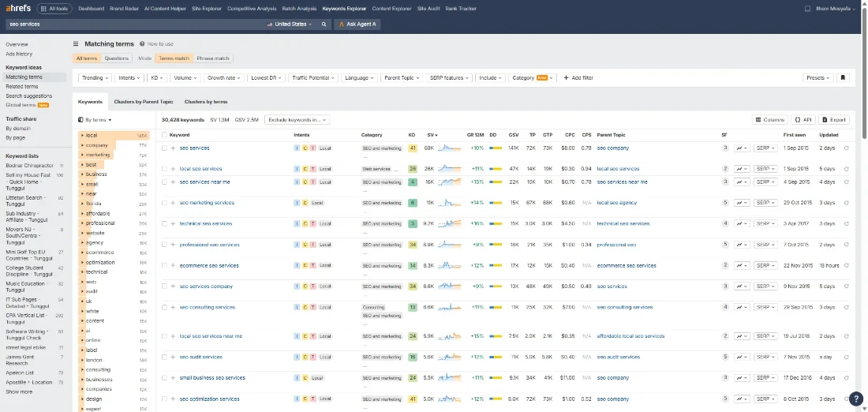This screenshot has width=868, height=412.
Task: Click the API button
Action: pyautogui.click(x=803, y=120)
